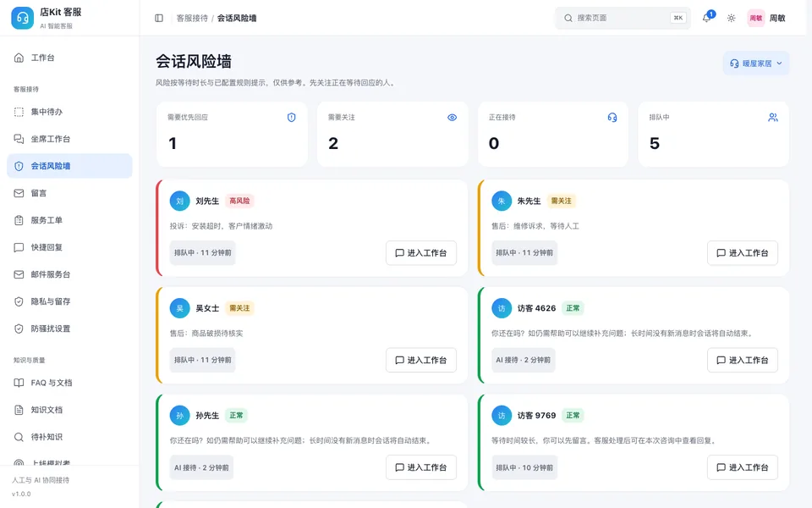This screenshot has height=508, width=812.
Task: Open notifications bell with badge
Action: (x=707, y=18)
